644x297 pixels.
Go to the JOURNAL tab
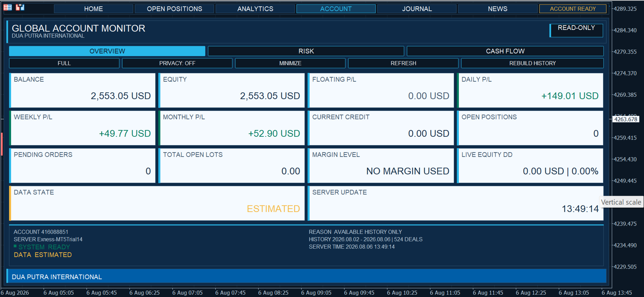click(417, 9)
